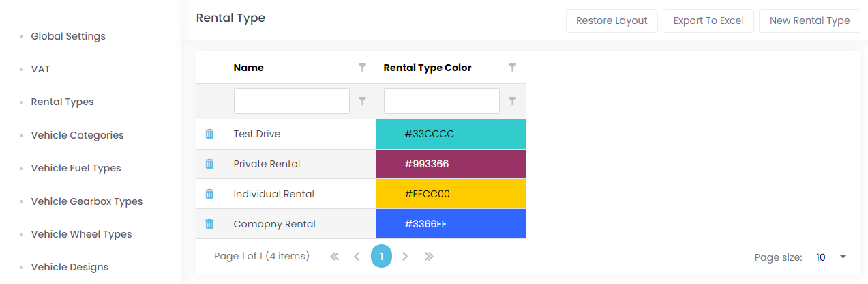The width and height of the screenshot is (868, 284).
Task: Click the #993366 magenta color cell
Action: [x=451, y=164]
